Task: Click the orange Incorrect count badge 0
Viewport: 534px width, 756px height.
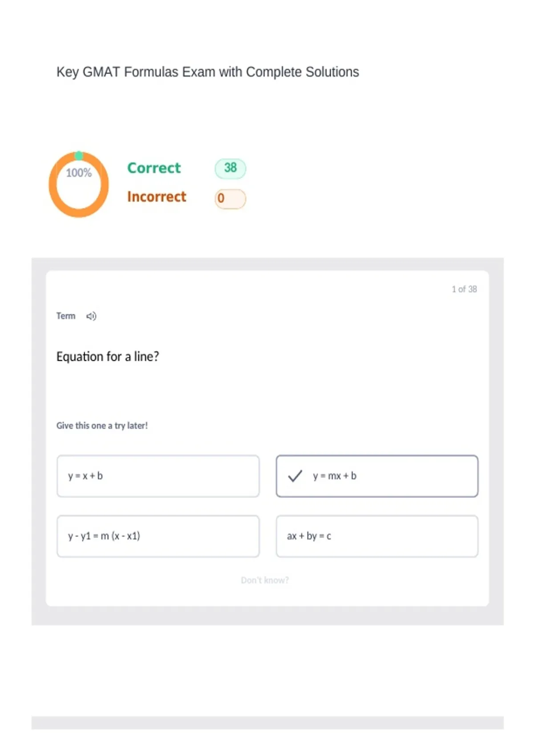Action: click(x=231, y=198)
